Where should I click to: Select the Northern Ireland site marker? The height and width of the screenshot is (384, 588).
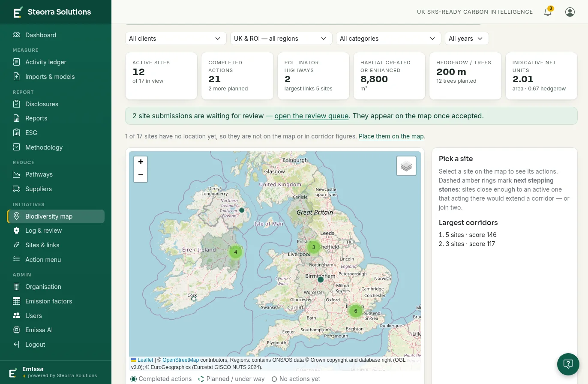(242, 210)
